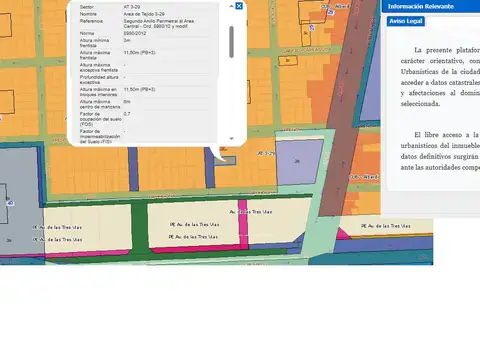Click the '3m' minimum height value
Viewport: 480px width, 360px height.
tap(127, 40)
